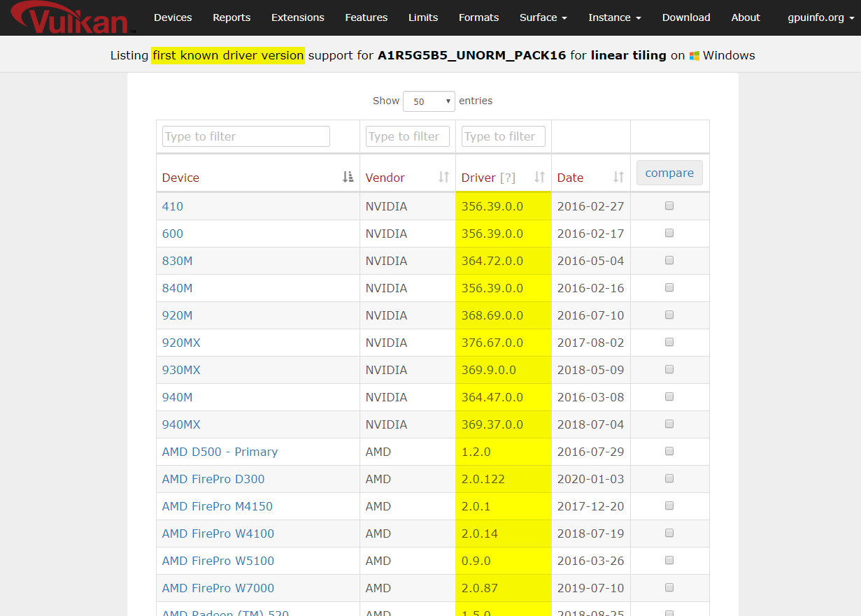
Task: Click the Device column header
Action: (258, 173)
